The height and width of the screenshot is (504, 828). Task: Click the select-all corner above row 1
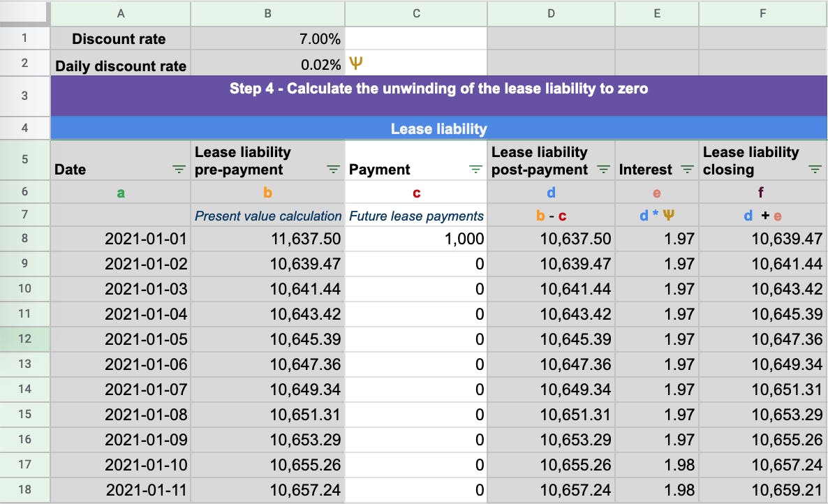pyautogui.click(x=25, y=13)
